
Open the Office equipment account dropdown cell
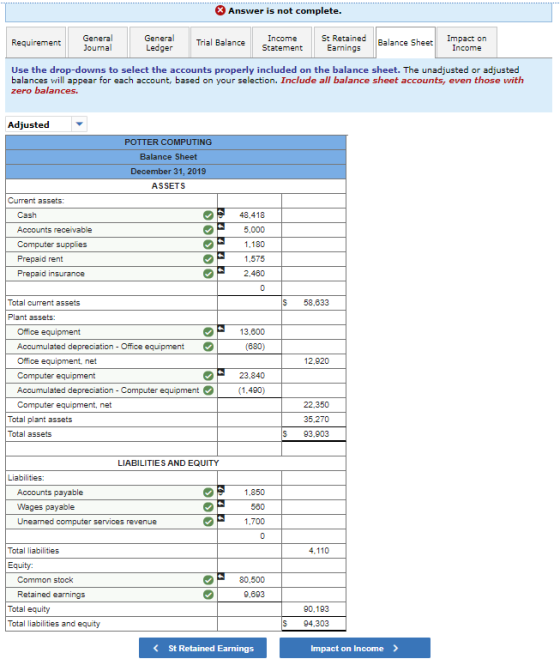click(x=112, y=332)
